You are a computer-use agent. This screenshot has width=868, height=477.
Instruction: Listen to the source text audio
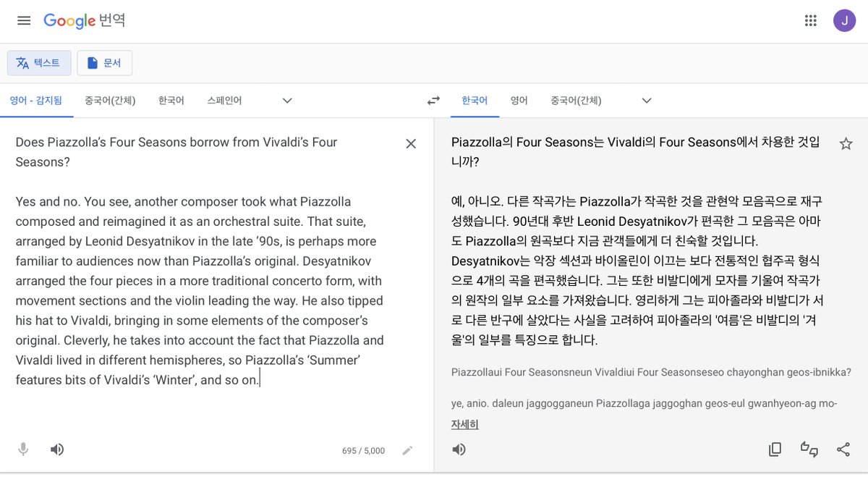[x=57, y=449]
